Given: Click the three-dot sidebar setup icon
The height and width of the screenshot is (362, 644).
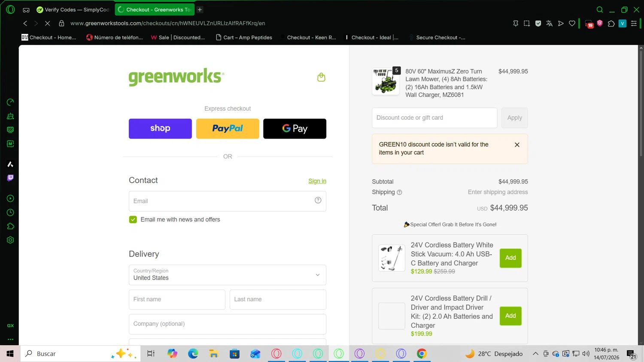Looking at the screenshot, I should (x=10, y=339).
